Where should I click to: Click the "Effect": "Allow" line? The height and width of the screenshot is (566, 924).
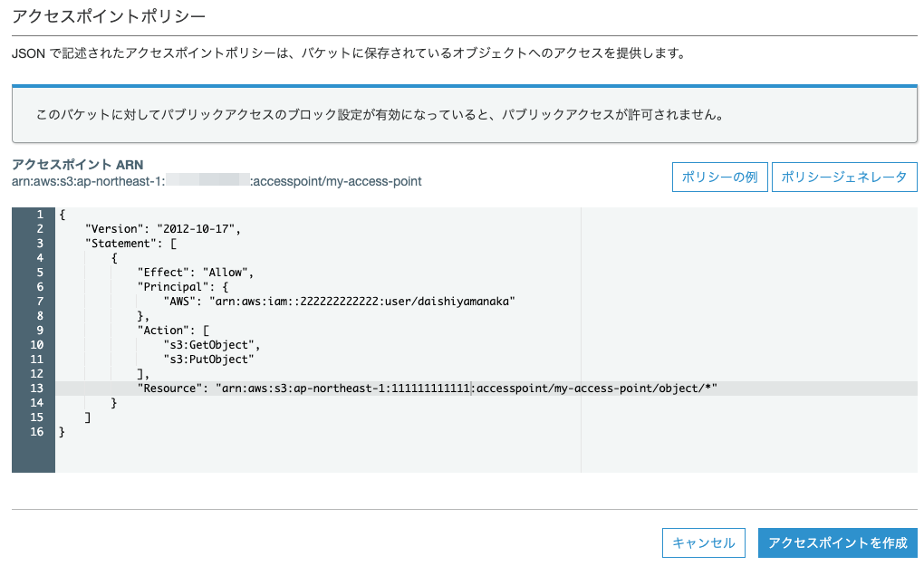(195, 273)
